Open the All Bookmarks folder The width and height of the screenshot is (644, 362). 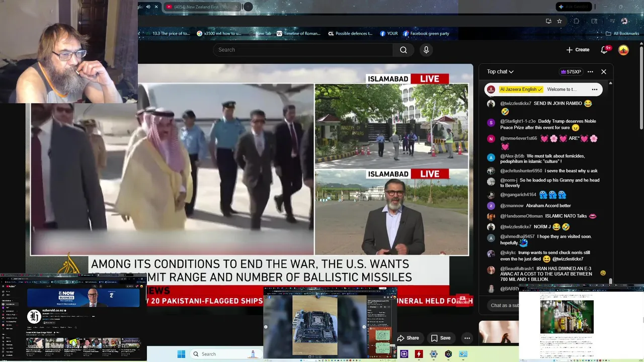pyautogui.click(x=622, y=34)
